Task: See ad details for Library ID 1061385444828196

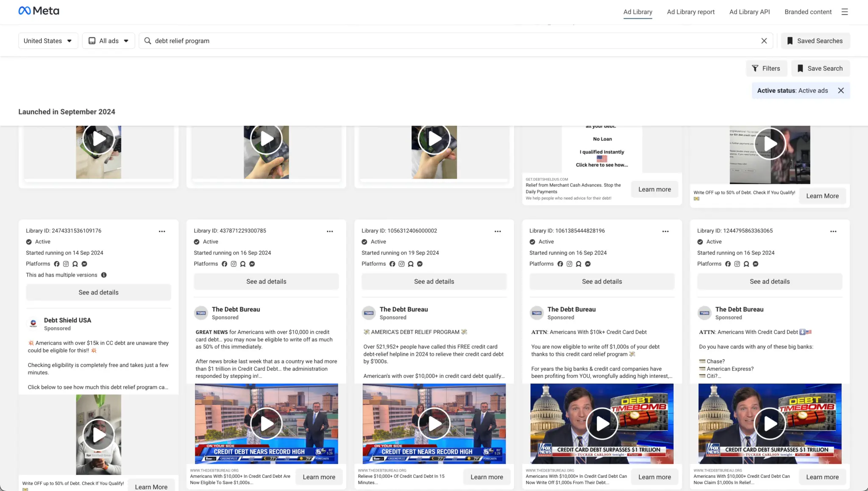Action: coord(602,281)
